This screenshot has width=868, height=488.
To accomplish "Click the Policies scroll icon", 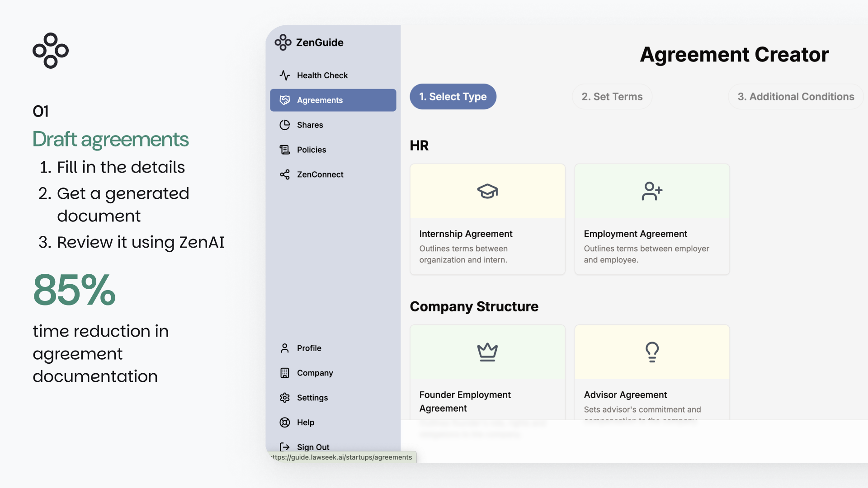I will tap(284, 150).
